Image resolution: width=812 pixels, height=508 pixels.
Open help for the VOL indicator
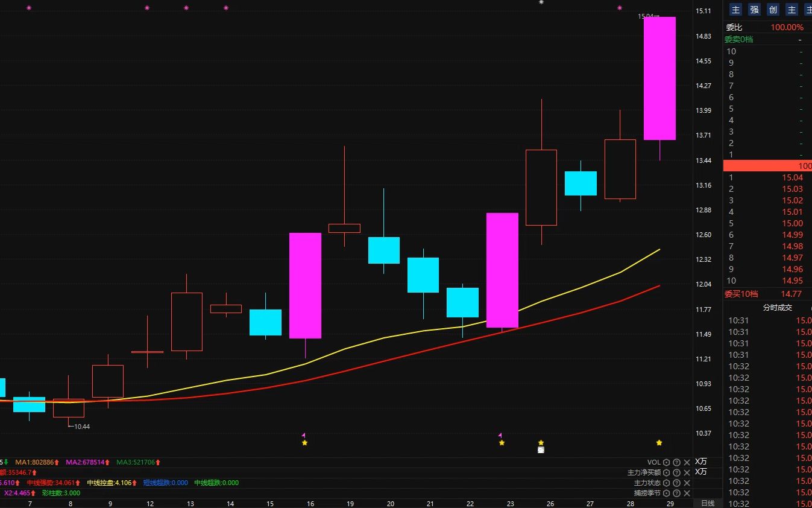click(676, 463)
